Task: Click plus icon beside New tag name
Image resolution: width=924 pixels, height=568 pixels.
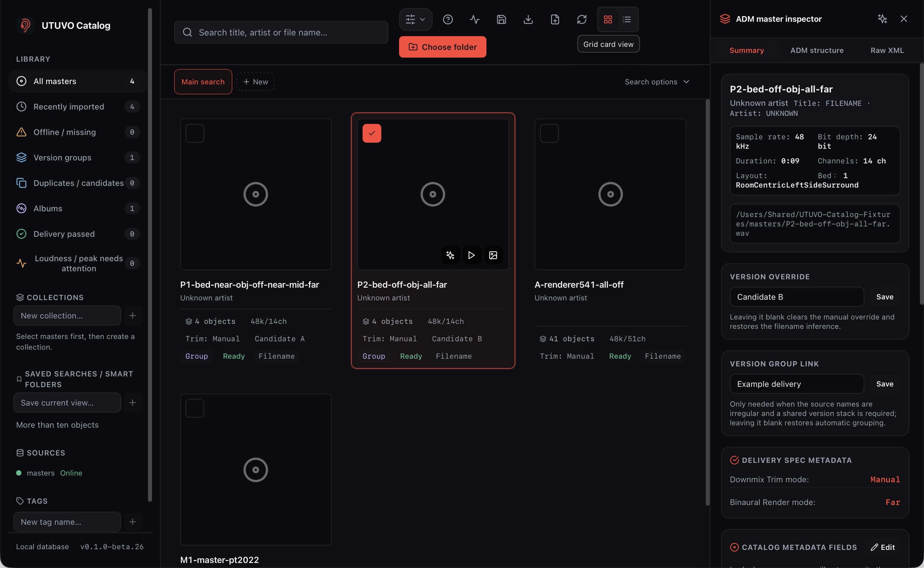Action: pos(133,522)
